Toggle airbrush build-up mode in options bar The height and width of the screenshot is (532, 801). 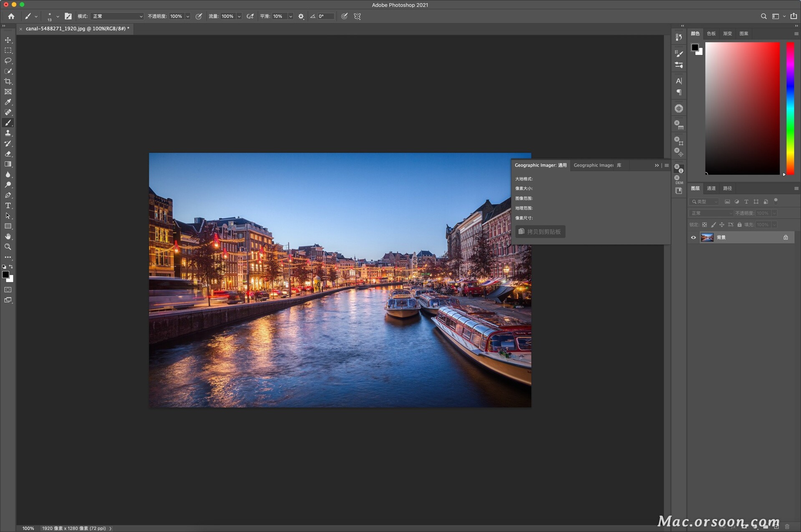click(250, 16)
